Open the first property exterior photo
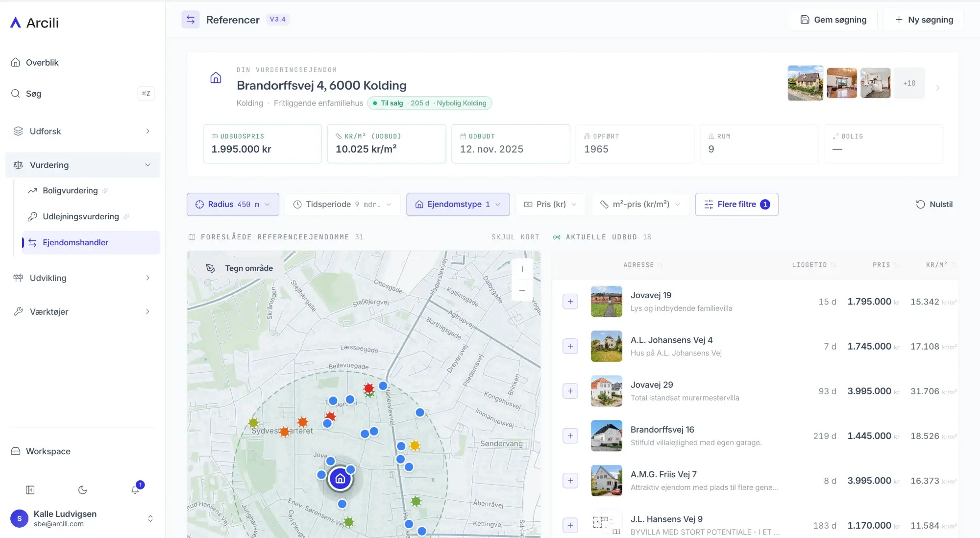 [x=806, y=83]
